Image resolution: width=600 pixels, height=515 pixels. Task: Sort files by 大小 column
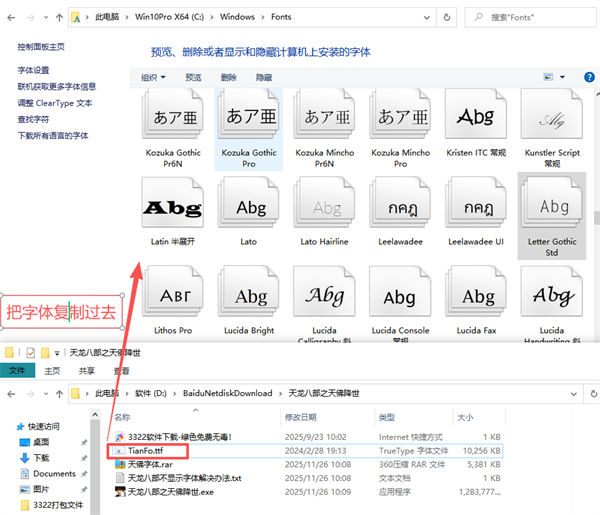coord(465,417)
